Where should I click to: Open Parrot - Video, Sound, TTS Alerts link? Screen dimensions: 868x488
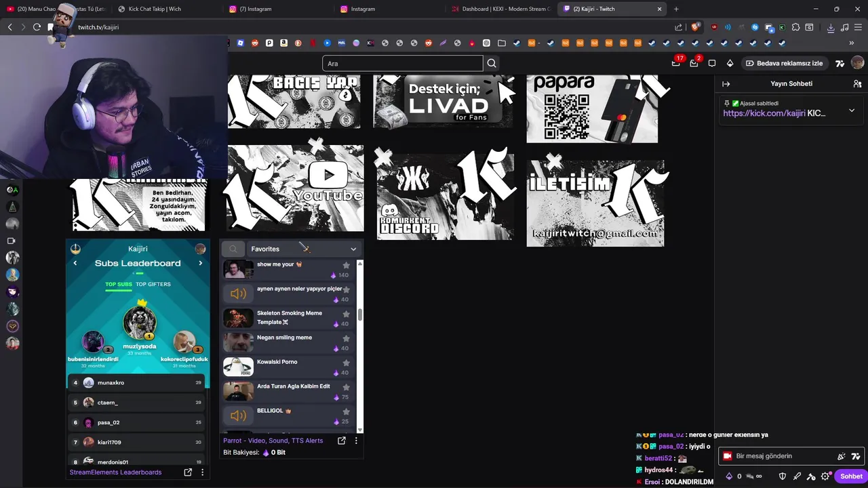pos(273,441)
